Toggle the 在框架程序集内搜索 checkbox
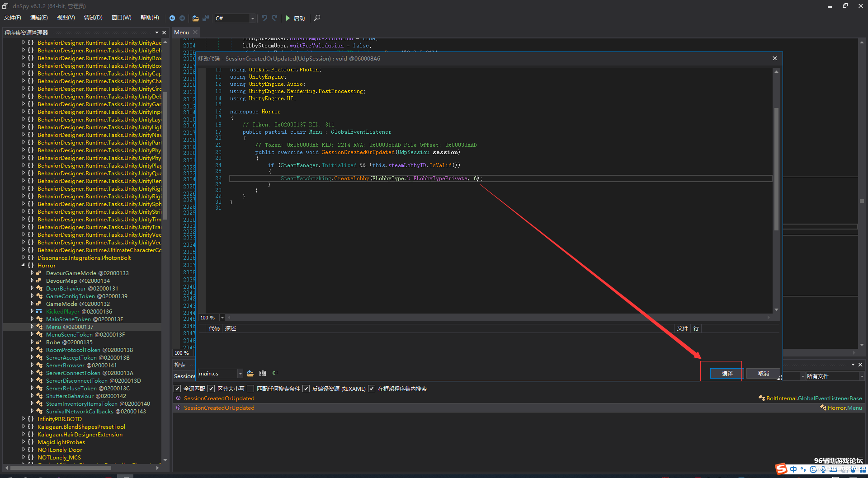The width and height of the screenshot is (868, 478). coord(372,389)
